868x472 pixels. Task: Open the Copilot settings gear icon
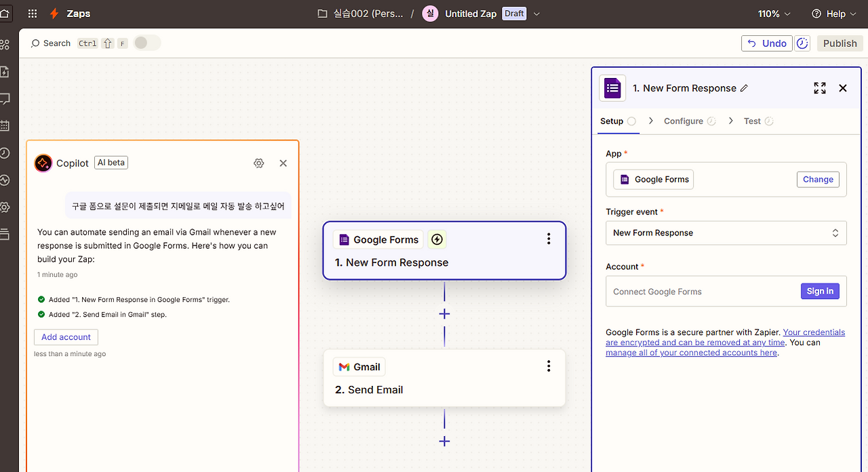(258, 163)
